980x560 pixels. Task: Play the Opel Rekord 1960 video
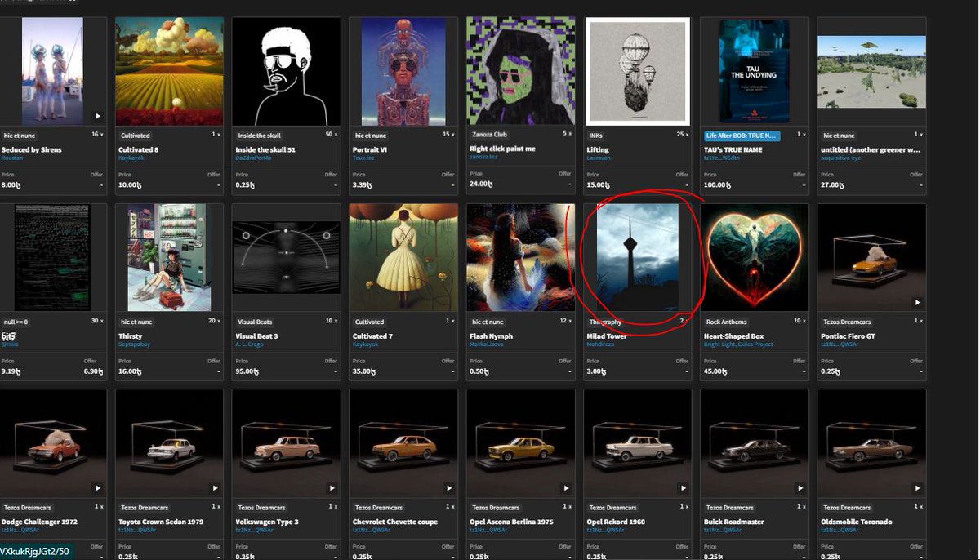(x=682, y=488)
